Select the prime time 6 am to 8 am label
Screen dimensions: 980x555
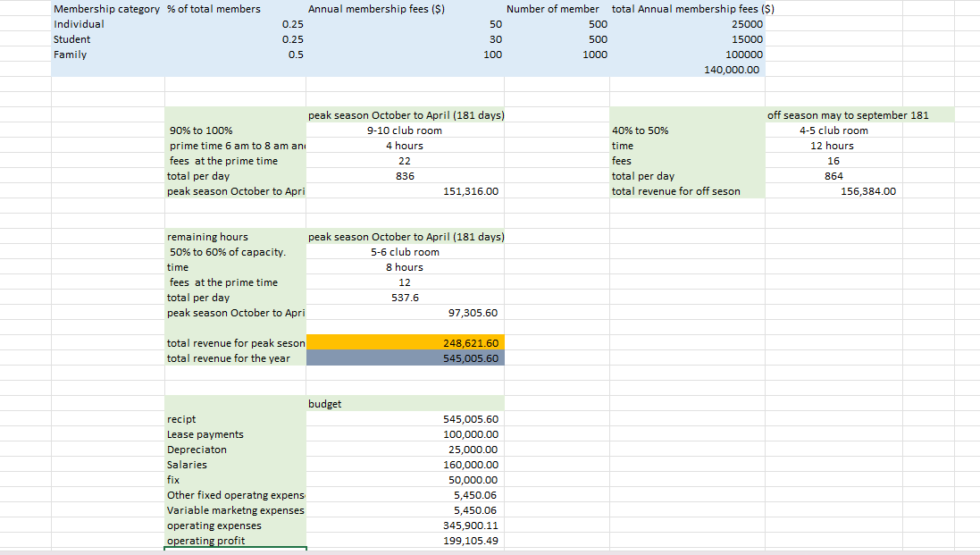tap(232, 146)
